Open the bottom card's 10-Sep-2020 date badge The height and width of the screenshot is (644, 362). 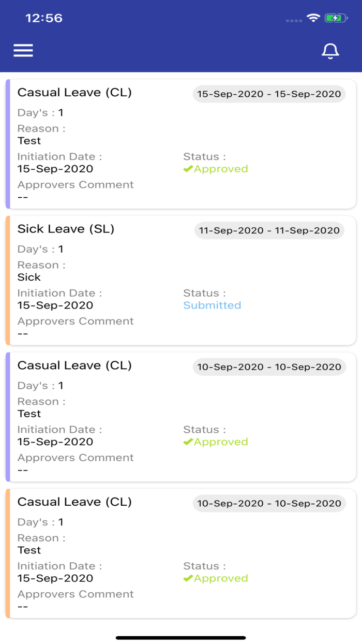click(x=269, y=503)
